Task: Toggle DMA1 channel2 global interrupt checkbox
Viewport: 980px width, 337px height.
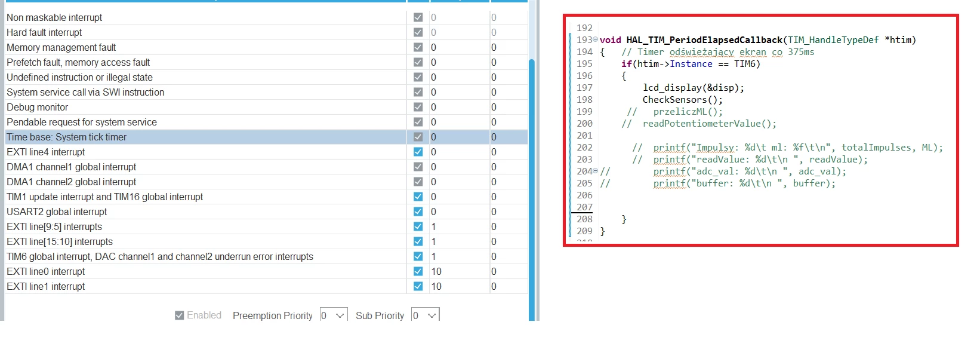Action: [x=418, y=182]
